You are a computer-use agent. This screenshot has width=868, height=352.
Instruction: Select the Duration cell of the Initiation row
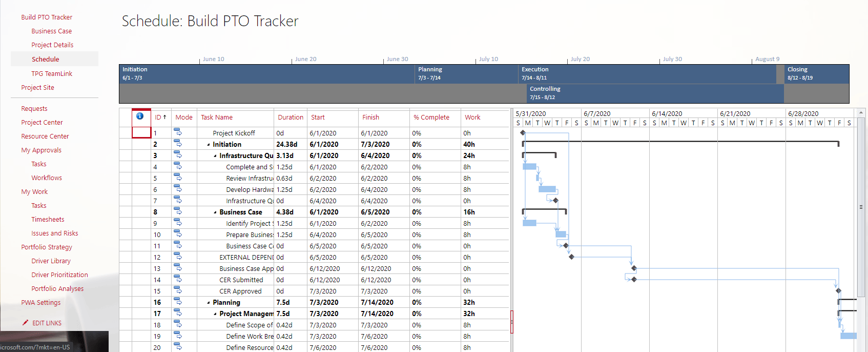point(290,144)
